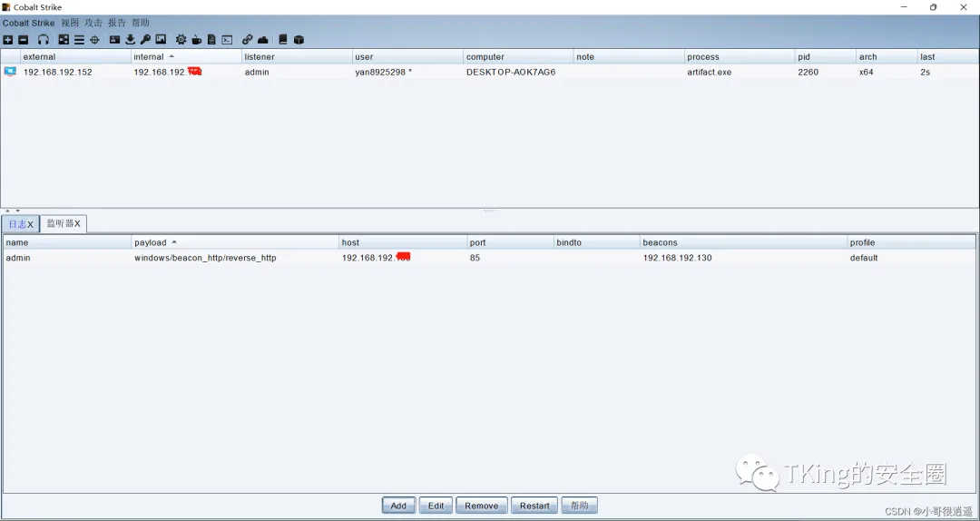Open Keystrokes via the key icon
The width and height of the screenshot is (980, 521).
point(145,39)
